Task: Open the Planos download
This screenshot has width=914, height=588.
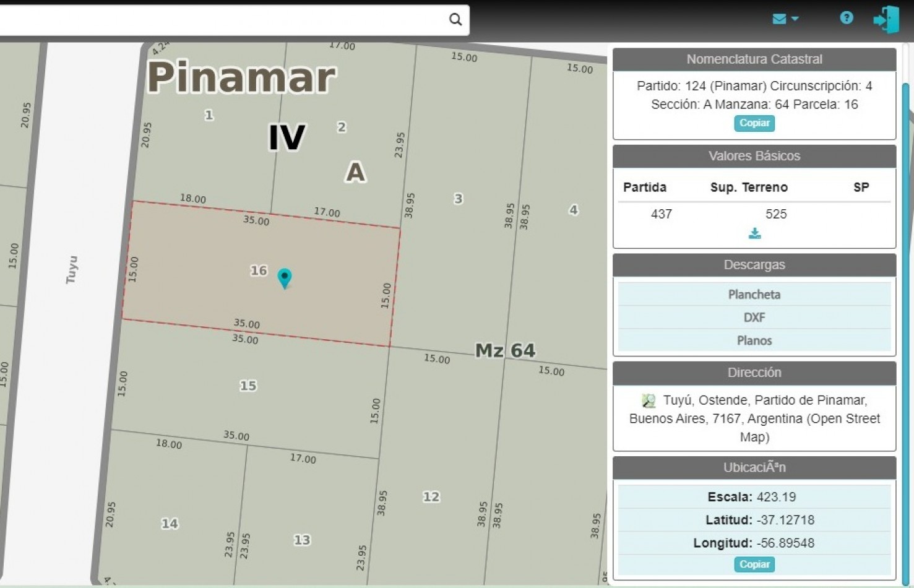Action: (754, 340)
